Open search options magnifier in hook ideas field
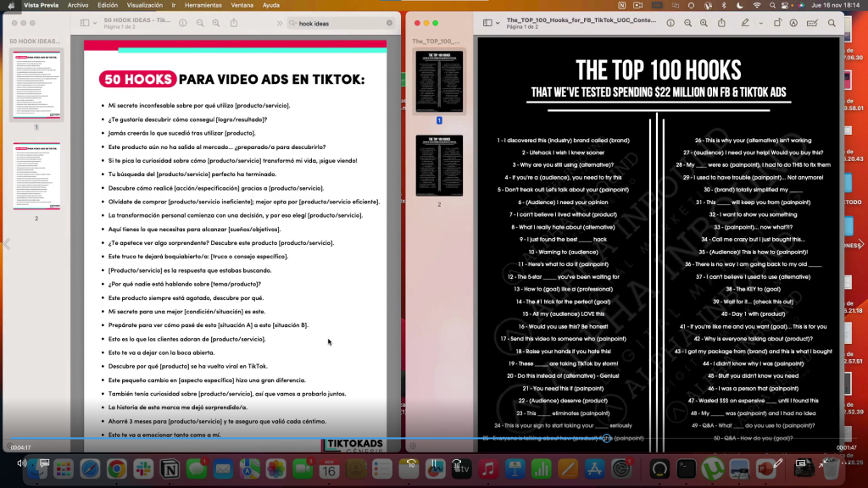Screen dimensions: 868x488 293,23
